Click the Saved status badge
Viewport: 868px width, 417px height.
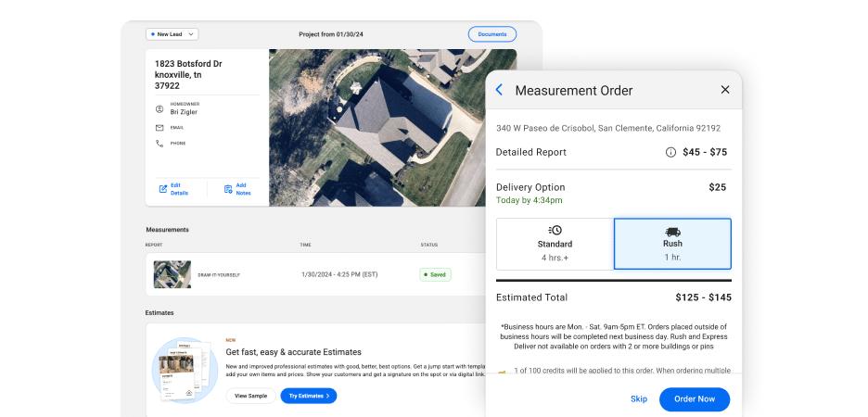(435, 274)
